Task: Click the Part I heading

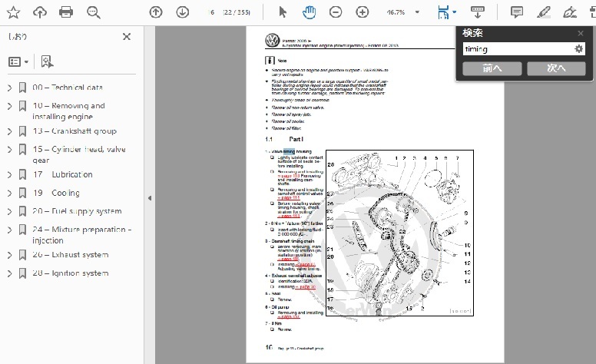Action: pos(296,139)
